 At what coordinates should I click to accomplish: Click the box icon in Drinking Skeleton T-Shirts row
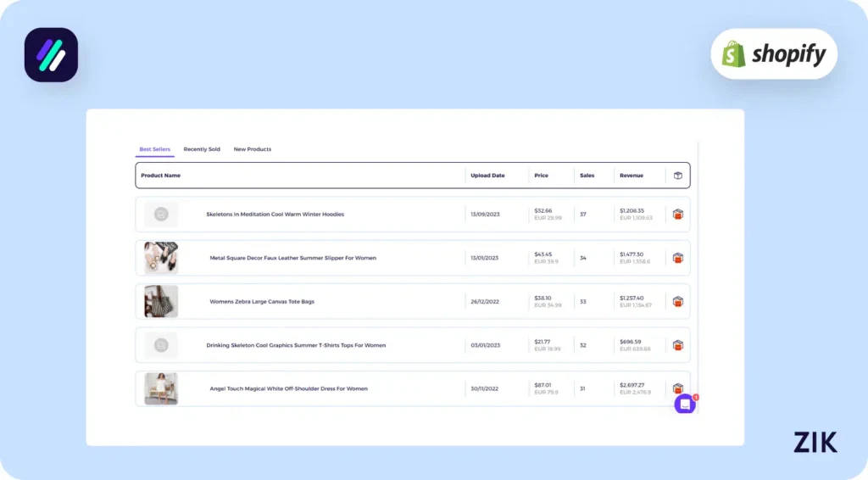pyautogui.click(x=677, y=345)
